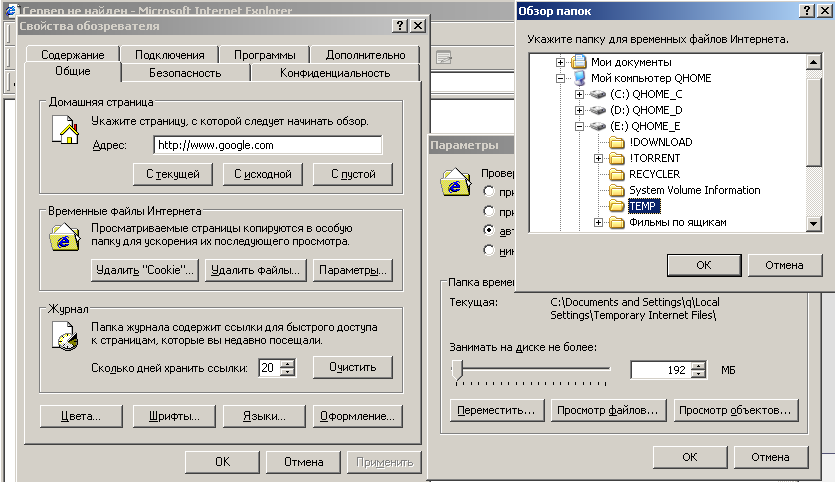
Task: Click the help question mark in Обзор папок
Action: pos(807,11)
